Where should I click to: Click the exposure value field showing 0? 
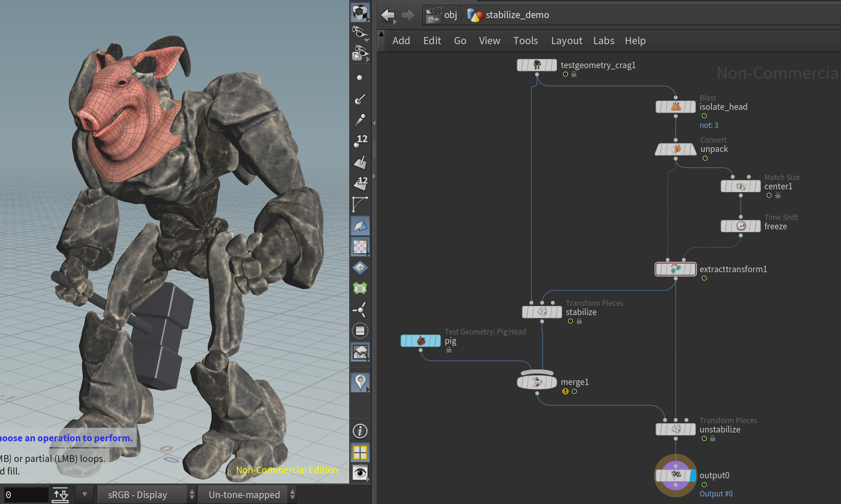point(25,495)
